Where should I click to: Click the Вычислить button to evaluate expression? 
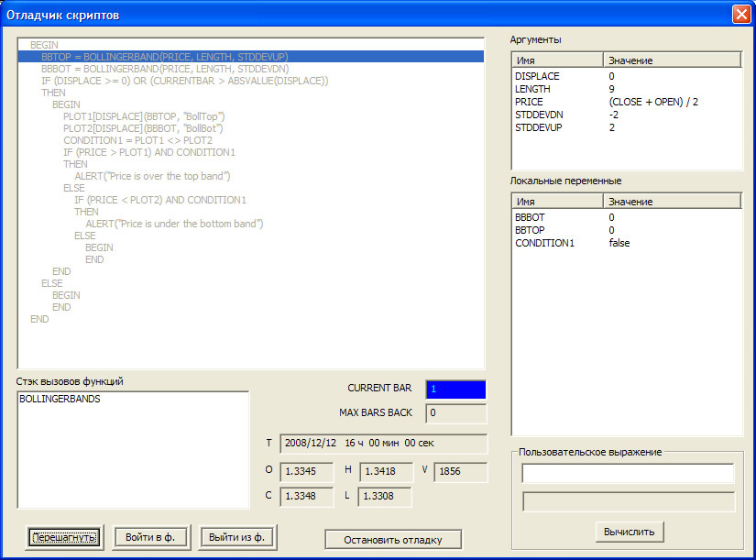click(630, 532)
